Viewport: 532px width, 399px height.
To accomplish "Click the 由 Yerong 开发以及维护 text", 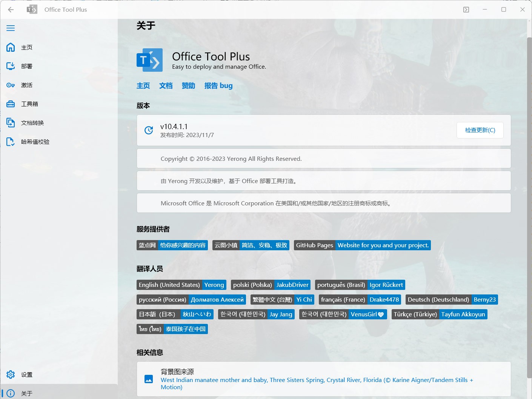I will click(x=229, y=181).
